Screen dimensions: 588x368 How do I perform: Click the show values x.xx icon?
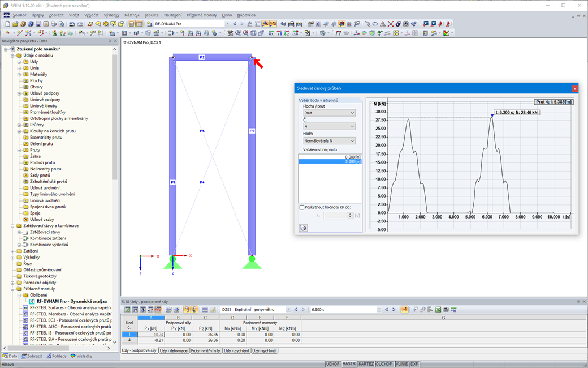tap(273, 24)
